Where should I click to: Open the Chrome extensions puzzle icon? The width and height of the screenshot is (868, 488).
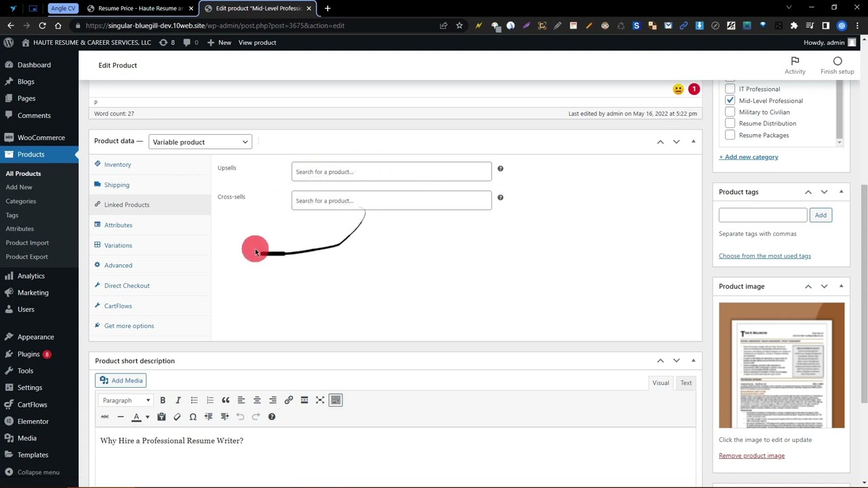click(794, 26)
